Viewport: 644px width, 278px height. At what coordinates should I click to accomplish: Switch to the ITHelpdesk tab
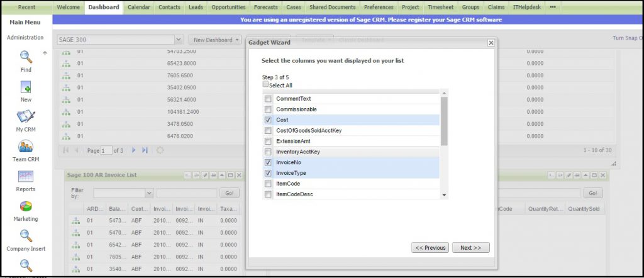coord(527,7)
